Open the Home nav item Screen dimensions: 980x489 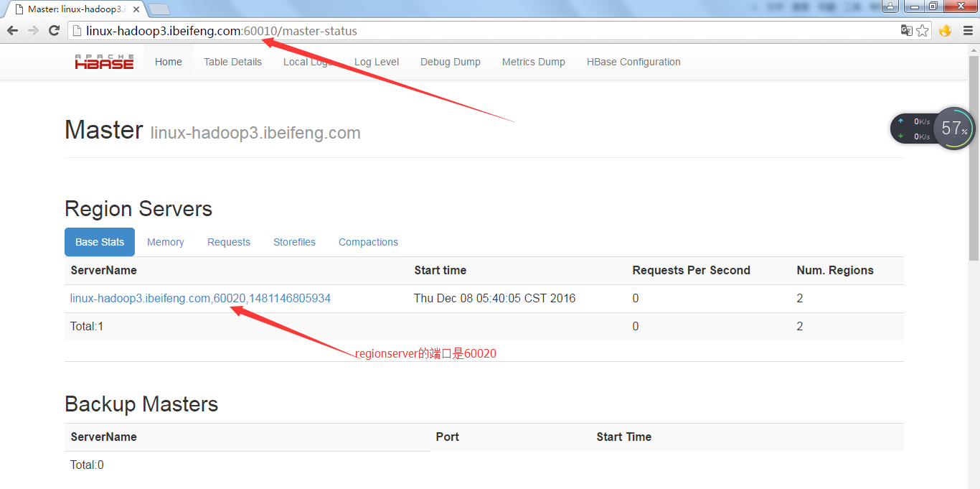tap(169, 62)
